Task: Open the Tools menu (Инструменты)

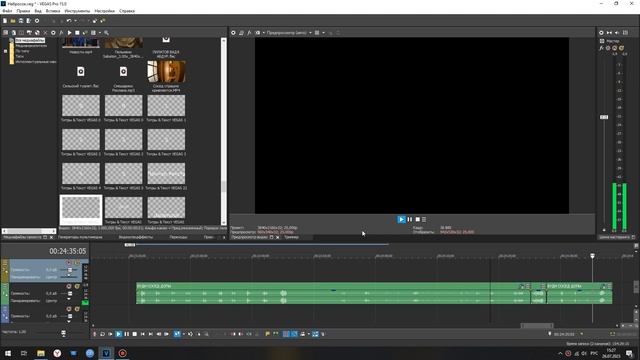Action: coord(77,11)
